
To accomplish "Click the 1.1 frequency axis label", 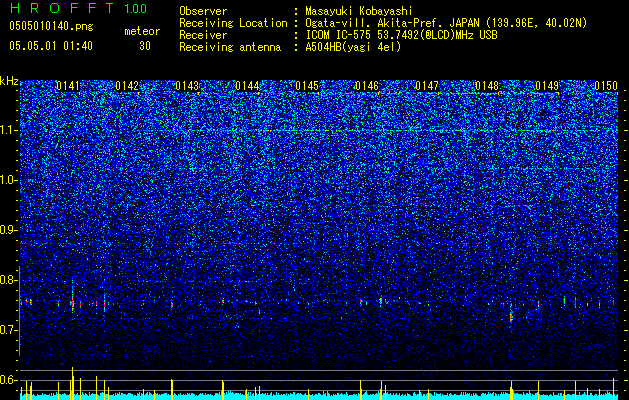I will tap(9, 130).
